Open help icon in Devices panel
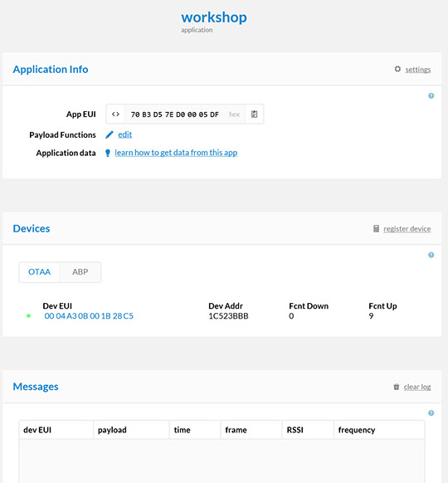The height and width of the screenshot is (483, 448). [431, 255]
